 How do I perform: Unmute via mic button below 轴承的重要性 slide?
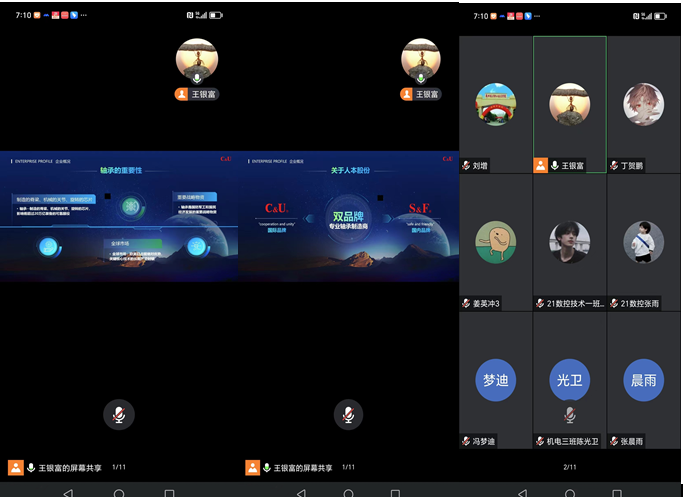tap(119, 414)
